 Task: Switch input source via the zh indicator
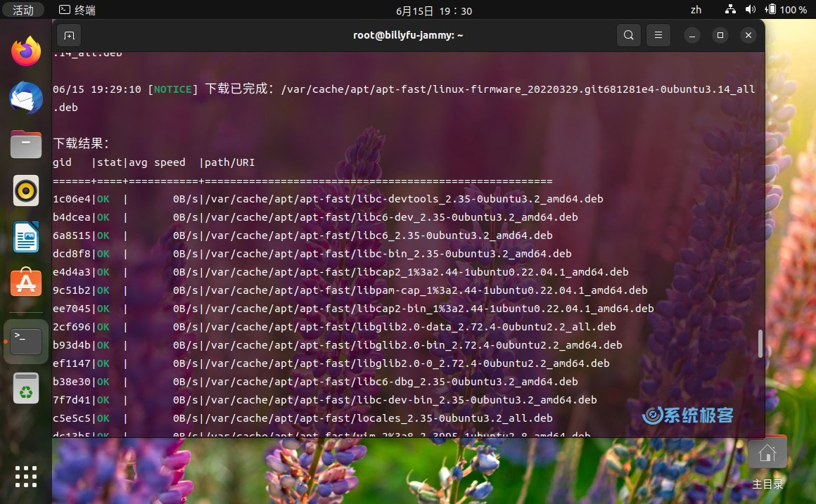(696, 10)
